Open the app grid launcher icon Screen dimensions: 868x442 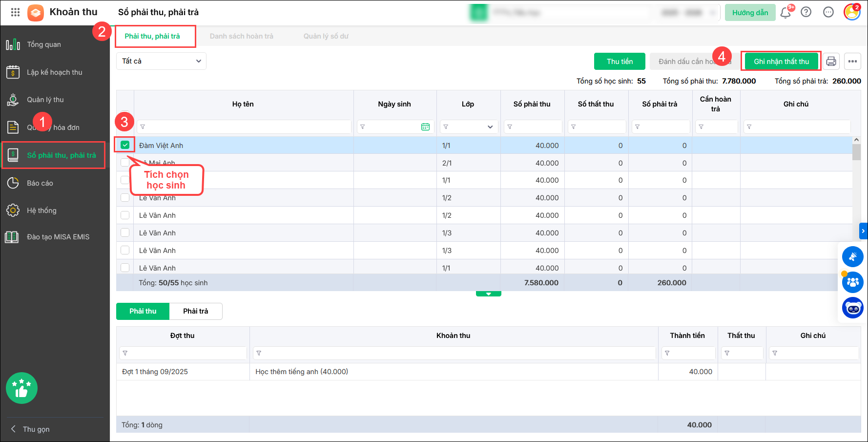pos(15,12)
